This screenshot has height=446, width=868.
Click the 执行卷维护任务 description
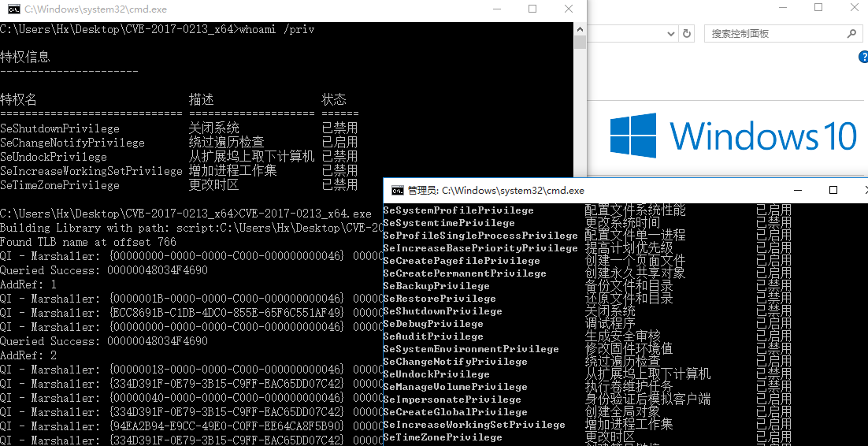coord(629,387)
